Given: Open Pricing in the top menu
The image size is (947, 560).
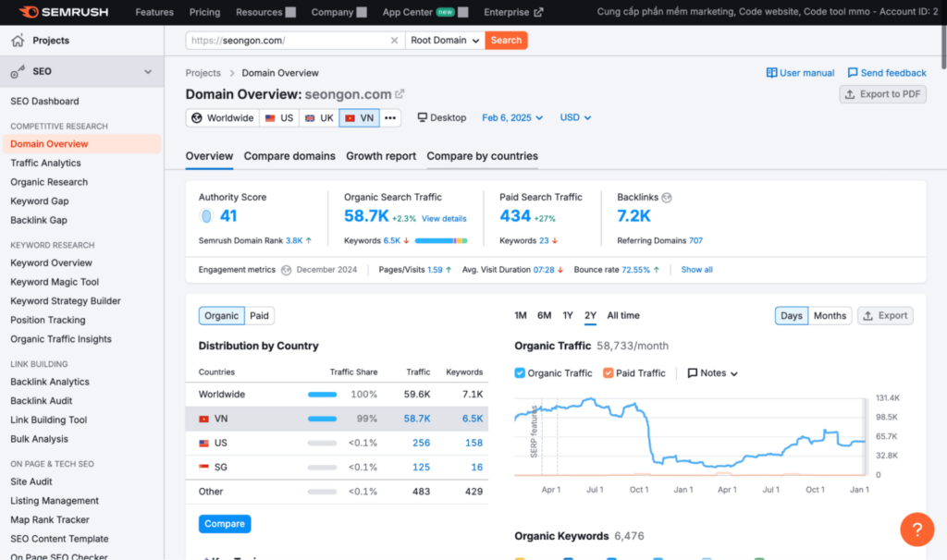Looking at the screenshot, I should [204, 12].
